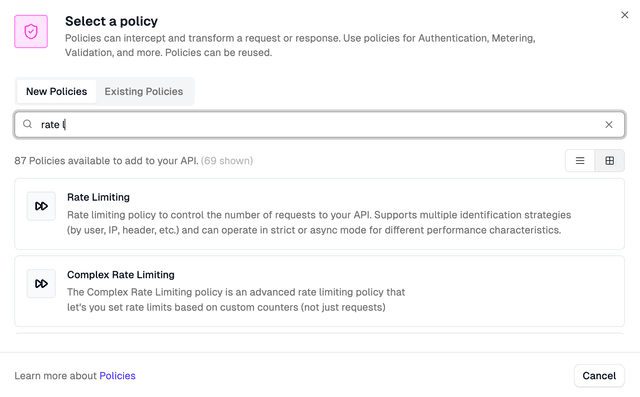Select the Rate Limiting policy title

(98, 197)
